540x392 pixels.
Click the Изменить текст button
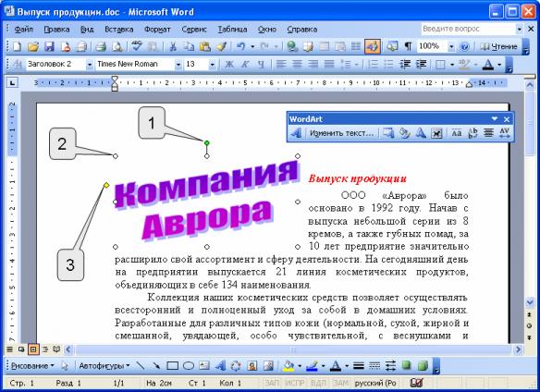click(x=341, y=133)
